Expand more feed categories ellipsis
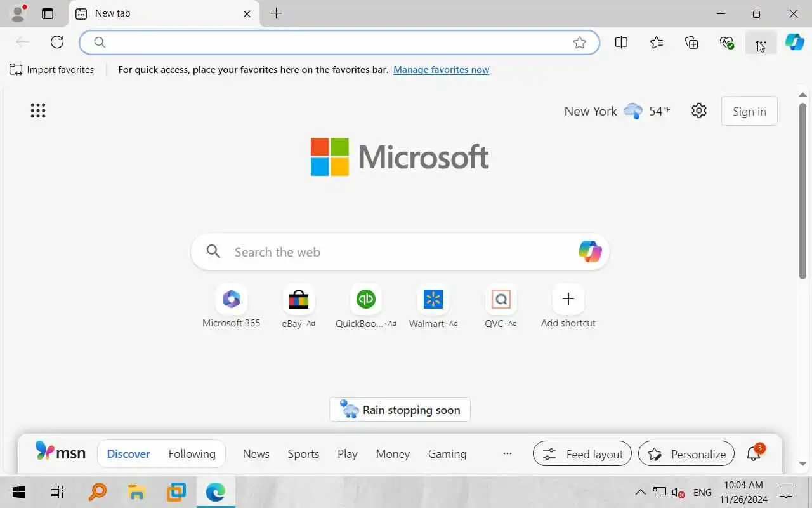Screen dimensions: 812x508 [x=507, y=453]
